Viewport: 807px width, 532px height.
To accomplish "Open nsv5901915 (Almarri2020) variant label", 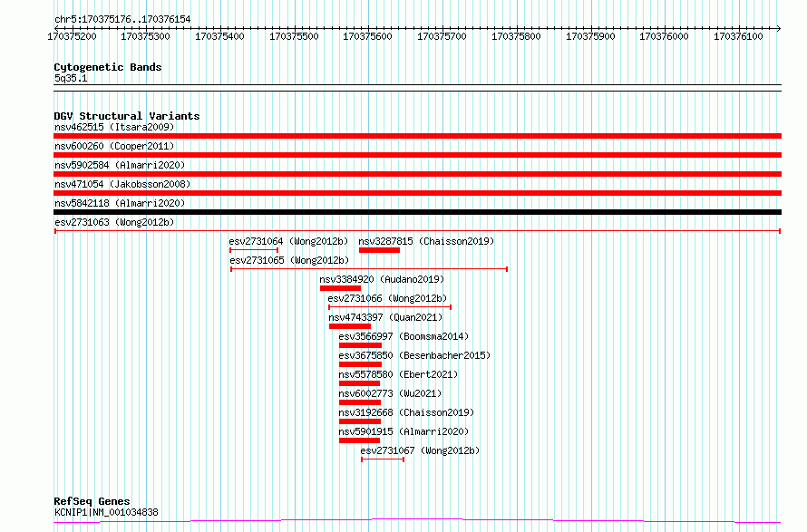I will click(x=404, y=431).
